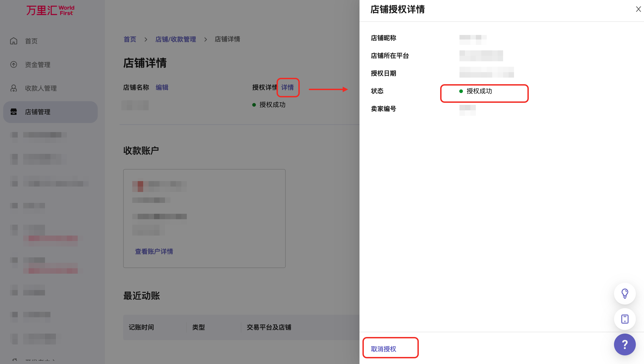This screenshot has height=364, width=644.
Task: Click the 资金管理 upload-circle icon
Action: 14,64
